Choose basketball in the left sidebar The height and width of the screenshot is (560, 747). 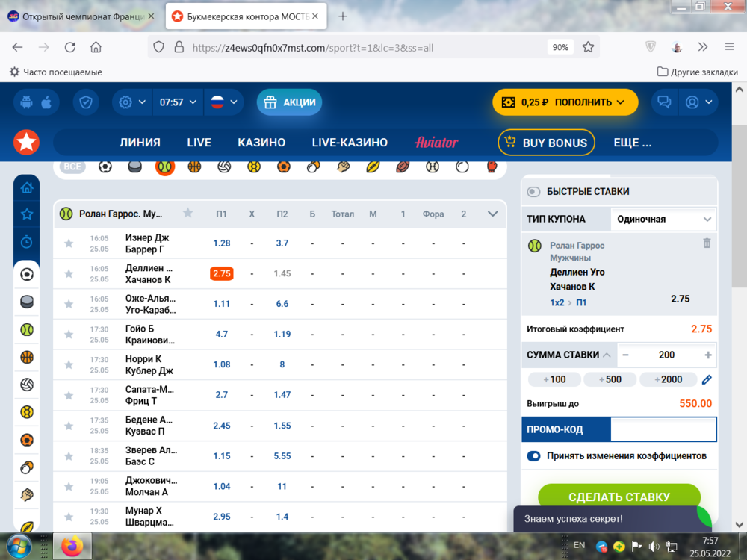tap(27, 357)
